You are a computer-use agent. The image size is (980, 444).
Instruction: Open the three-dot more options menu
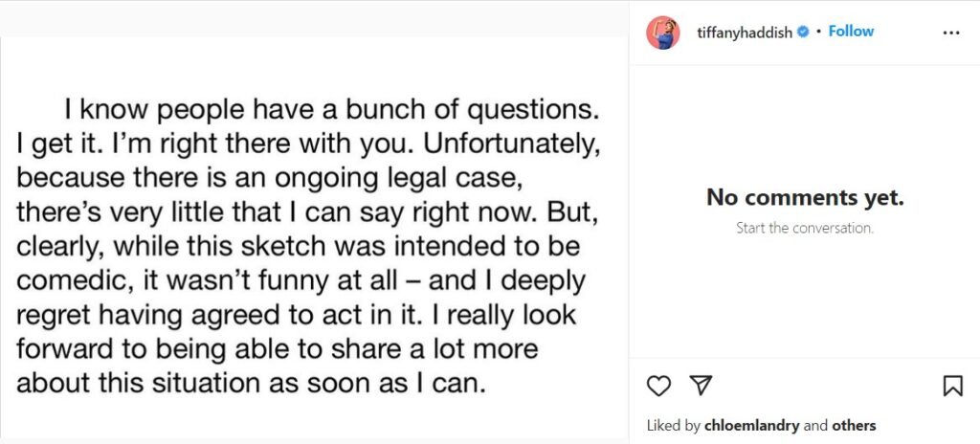click(x=950, y=33)
